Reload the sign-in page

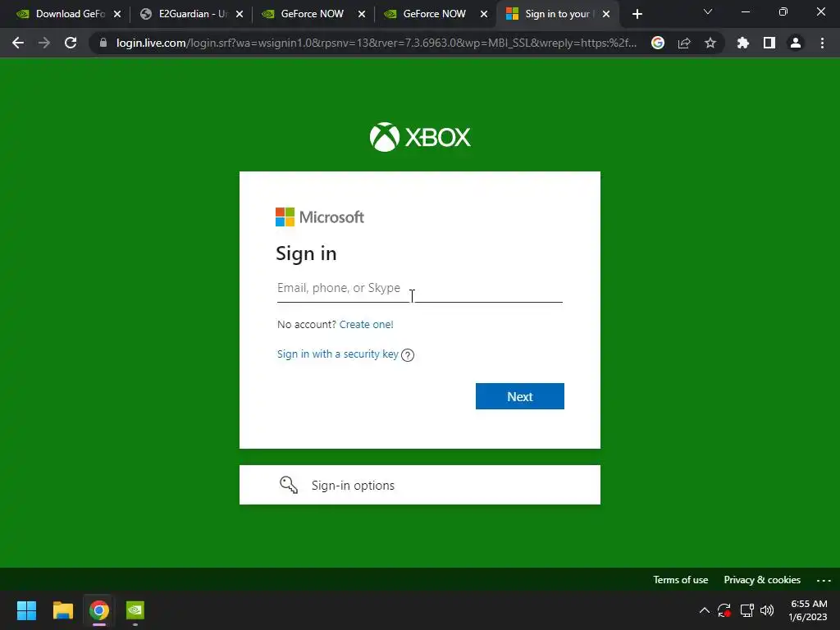tap(71, 43)
